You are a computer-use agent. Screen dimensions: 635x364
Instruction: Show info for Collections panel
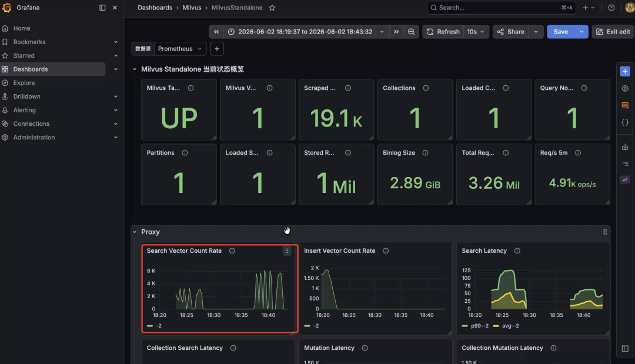[x=426, y=88]
